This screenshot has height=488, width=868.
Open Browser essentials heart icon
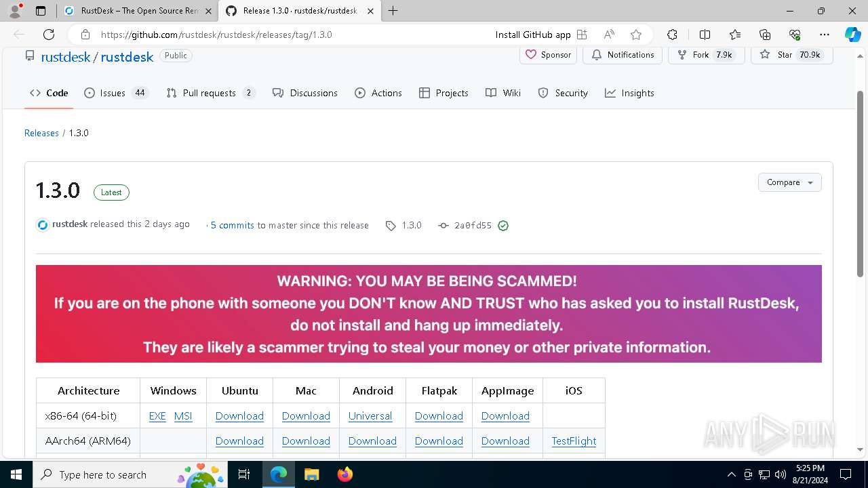coord(795,35)
